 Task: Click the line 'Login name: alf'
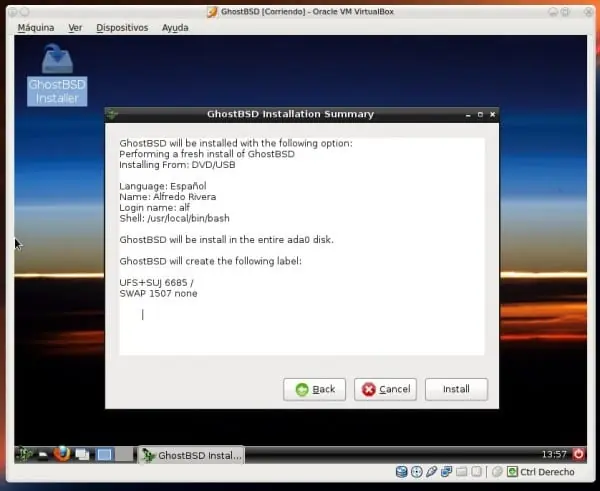point(155,207)
